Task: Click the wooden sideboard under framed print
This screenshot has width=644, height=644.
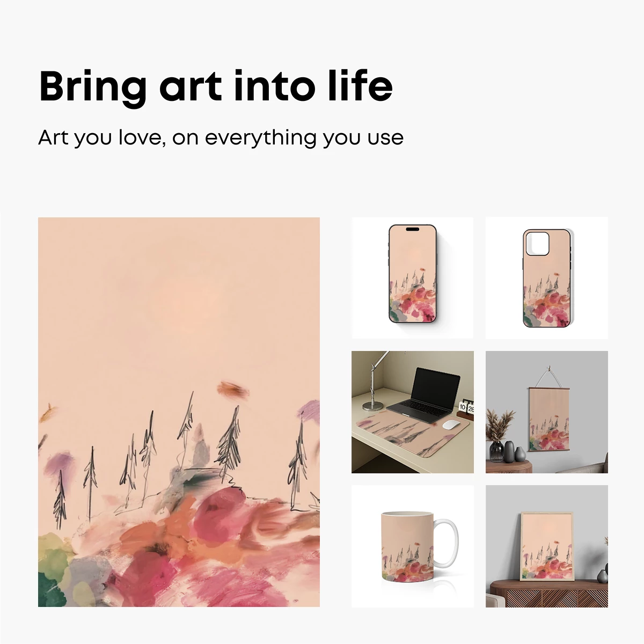Action: pos(547,594)
